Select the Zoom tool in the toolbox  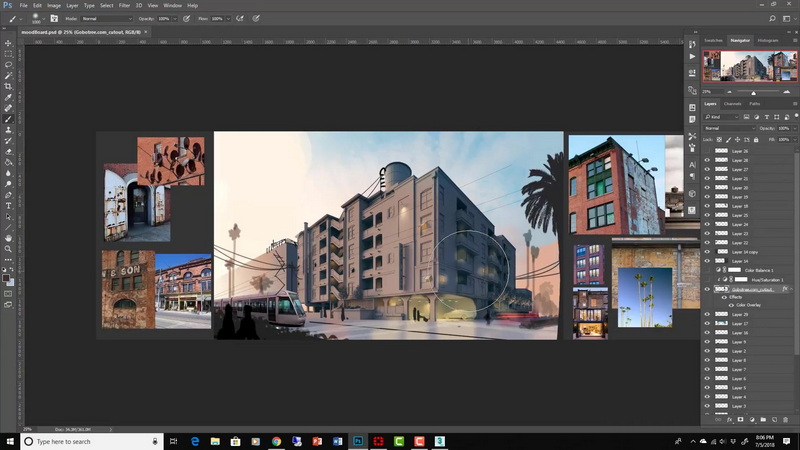(8, 249)
